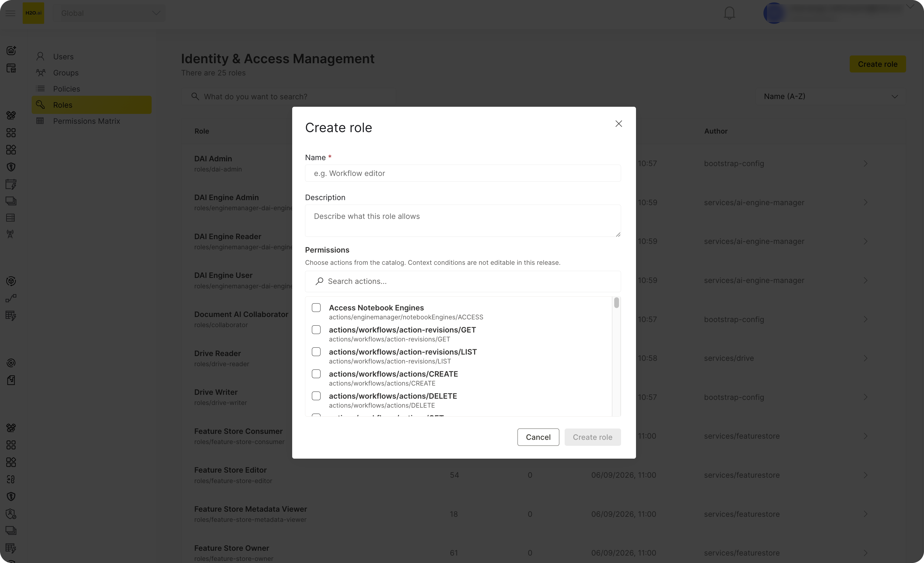Screen dimensions: 924x563
Task: Expand the Feature Store Editor row chevron
Action: coord(866,475)
